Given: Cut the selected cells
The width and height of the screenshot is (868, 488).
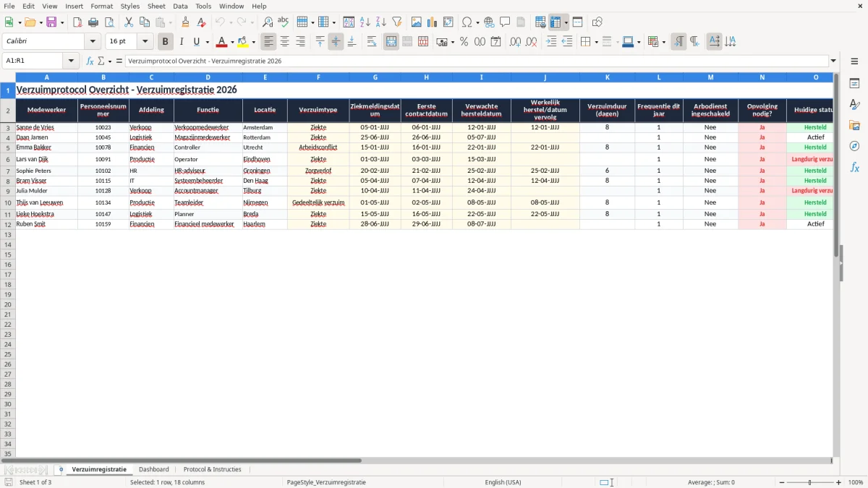Looking at the screenshot, I should pyautogui.click(x=129, y=22).
